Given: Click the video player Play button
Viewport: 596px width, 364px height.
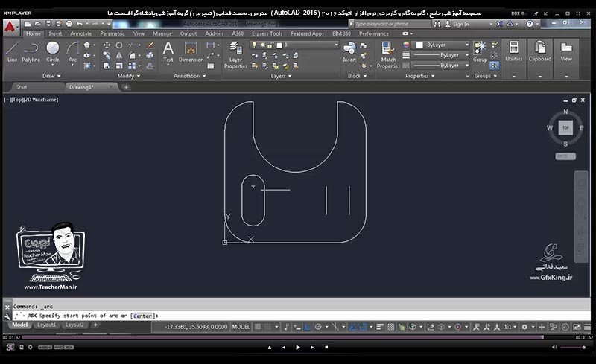Looking at the screenshot, I should (x=297, y=348).
